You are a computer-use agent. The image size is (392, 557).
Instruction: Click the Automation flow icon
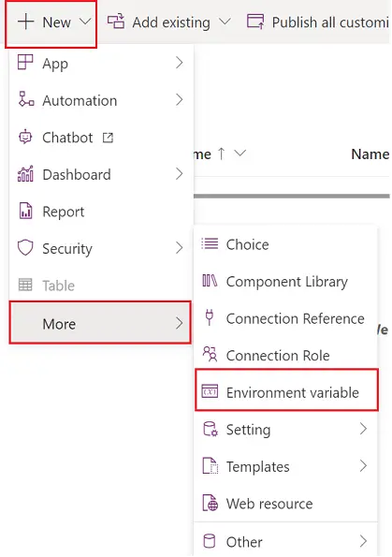click(26, 99)
